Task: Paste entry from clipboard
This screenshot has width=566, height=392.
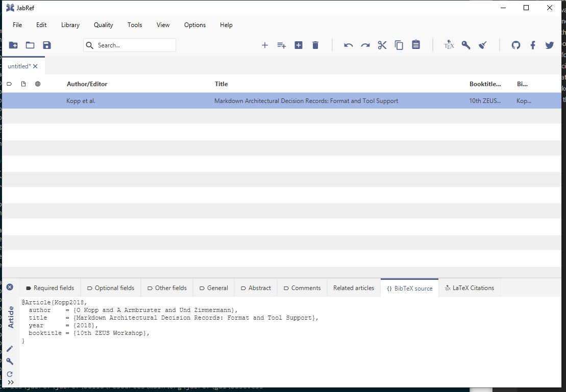Action: [x=416, y=45]
